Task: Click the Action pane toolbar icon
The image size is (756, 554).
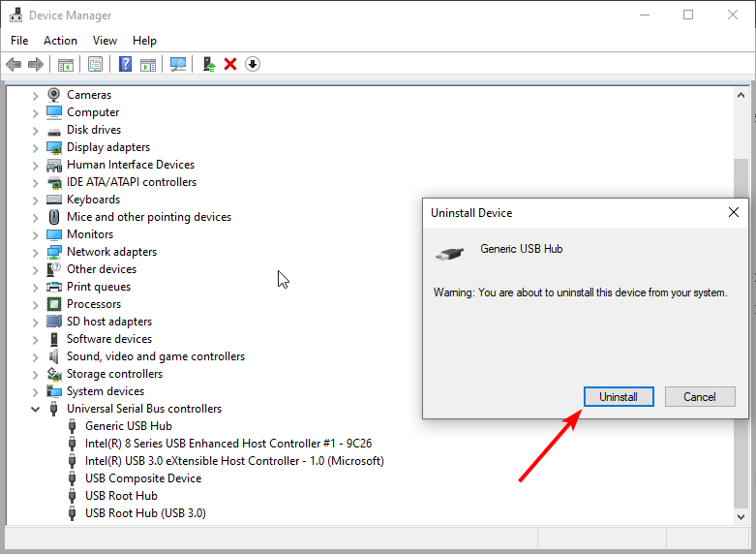Action: pyautogui.click(x=148, y=64)
